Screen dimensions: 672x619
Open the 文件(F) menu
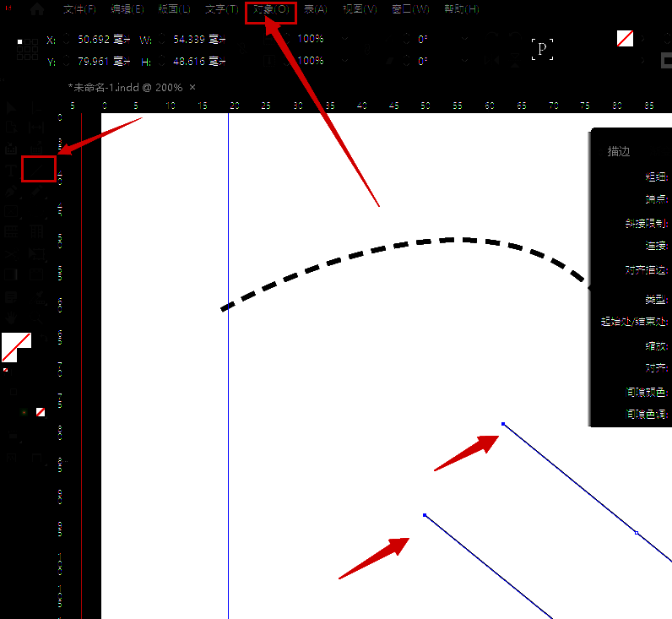[x=80, y=9]
